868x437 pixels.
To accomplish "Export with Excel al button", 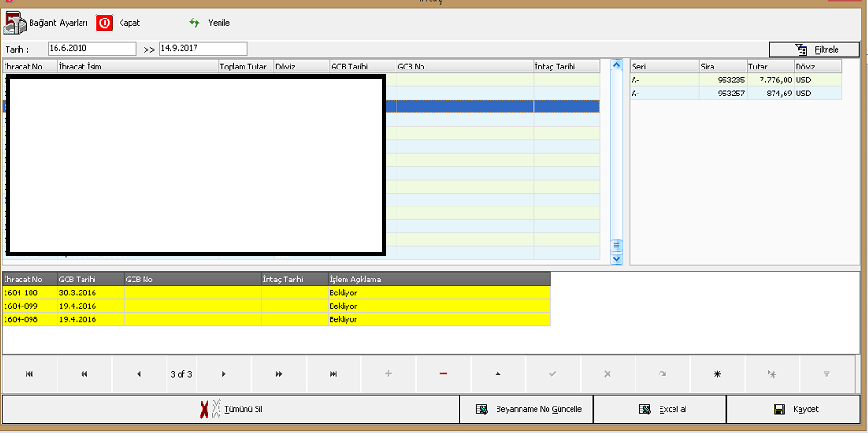I will (660, 410).
